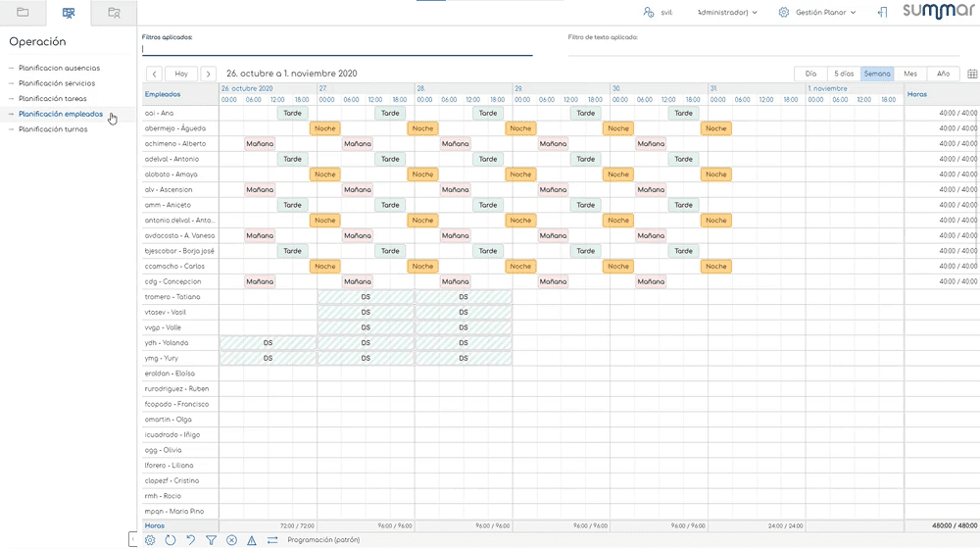This screenshot has width=980, height=549.
Task: Click the clear X circle icon
Action: (231, 540)
